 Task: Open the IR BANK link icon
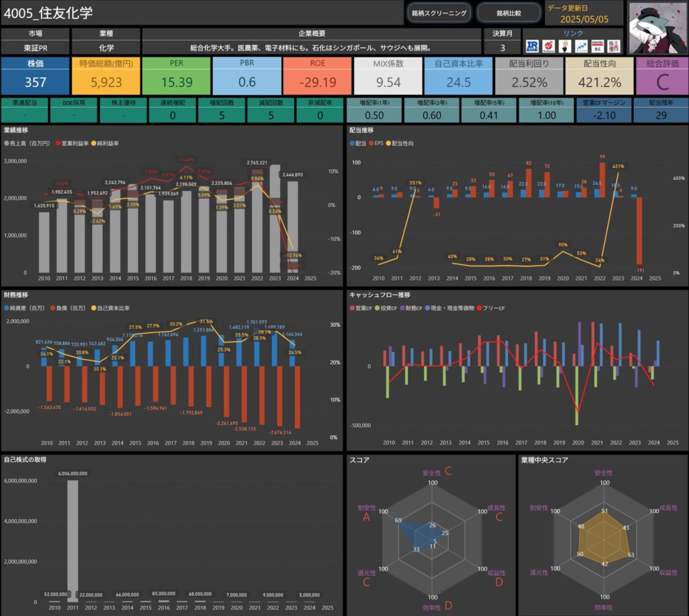(x=532, y=46)
